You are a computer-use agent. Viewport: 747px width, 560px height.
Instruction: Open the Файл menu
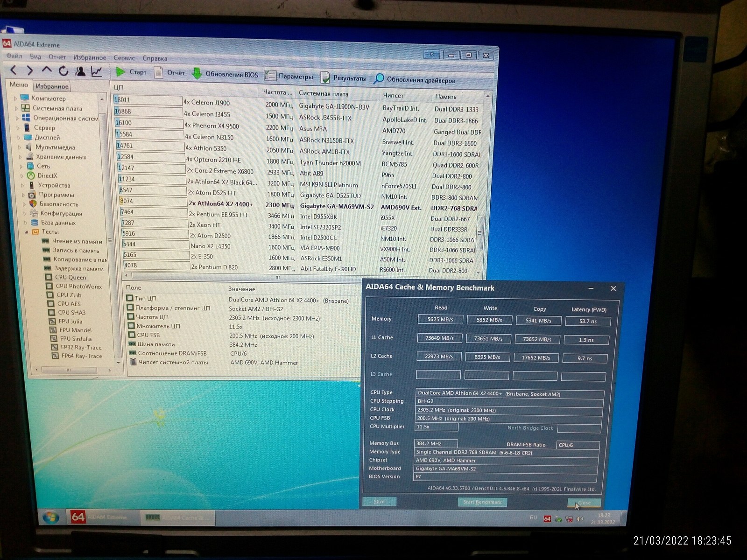[x=14, y=56]
